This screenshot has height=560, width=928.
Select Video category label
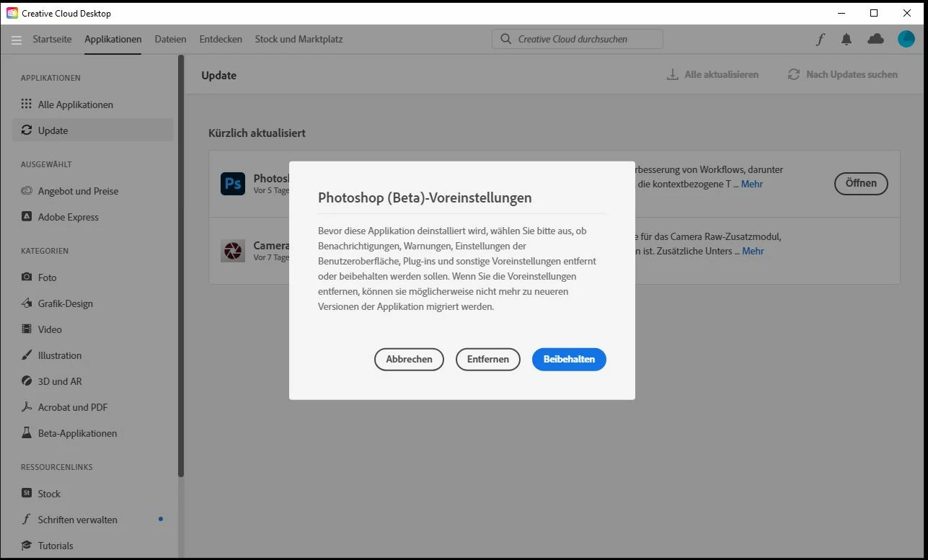coord(50,329)
